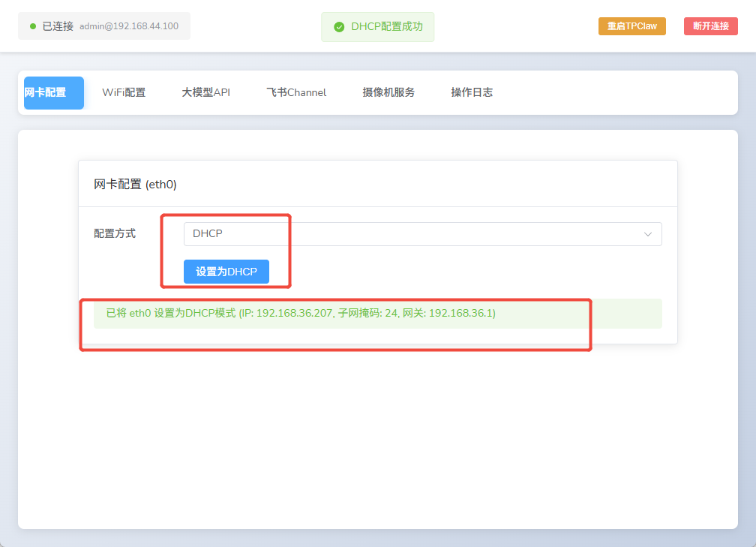Click the success checkmark icon in the toast
756x547 pixels.
click(339, 27)
